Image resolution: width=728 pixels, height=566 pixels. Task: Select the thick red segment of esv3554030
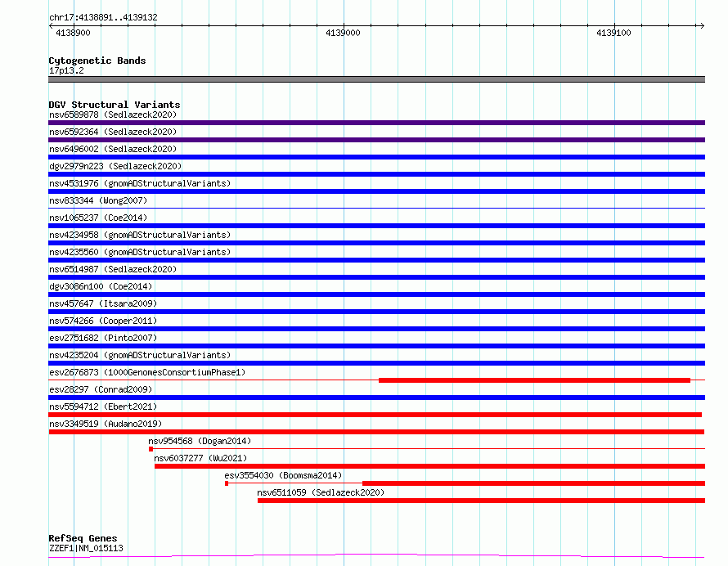pyautogui.click(x=534, y=483)
